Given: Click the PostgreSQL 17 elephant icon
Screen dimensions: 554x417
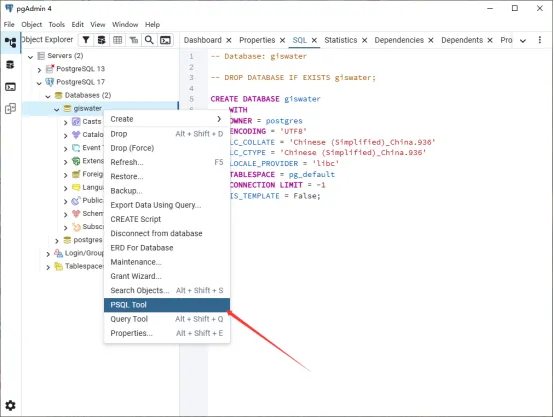Looking at the screenshot, I should (x=49, y=82).
